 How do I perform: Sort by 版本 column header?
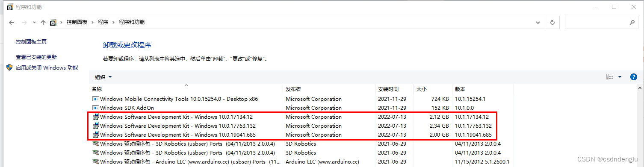coord(483,89)
